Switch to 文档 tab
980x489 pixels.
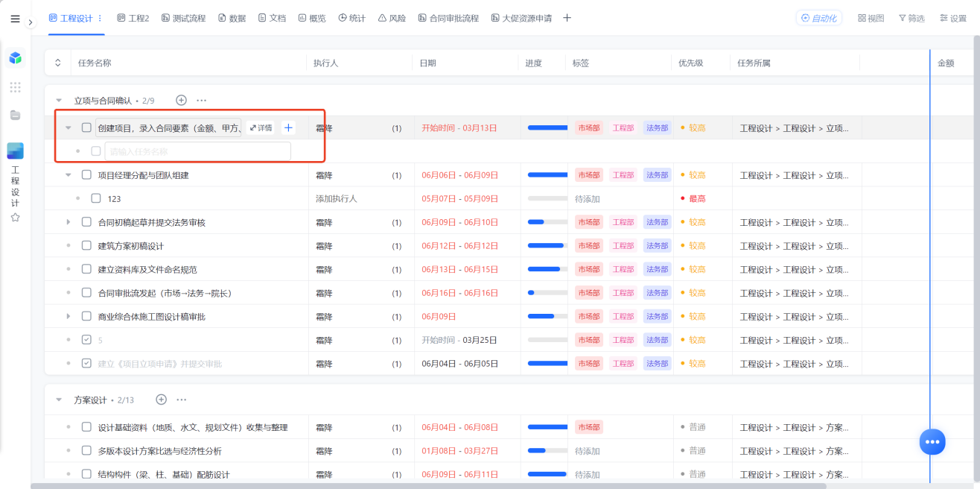point(272,18)
